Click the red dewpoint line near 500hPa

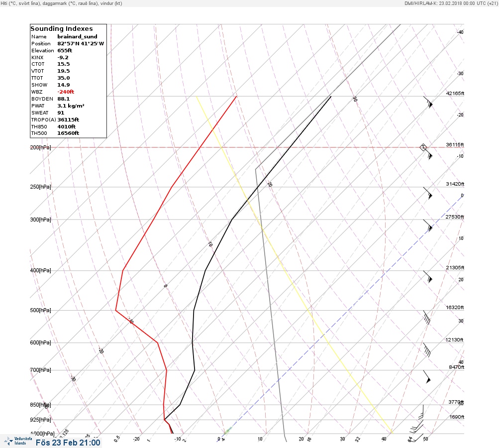116,310
